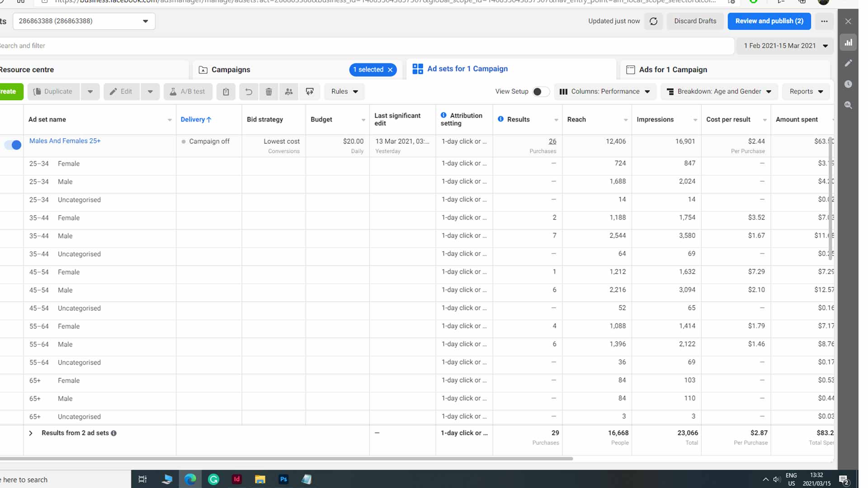
Task: Open the notification centre icon
Action: (x=844, y=479)
